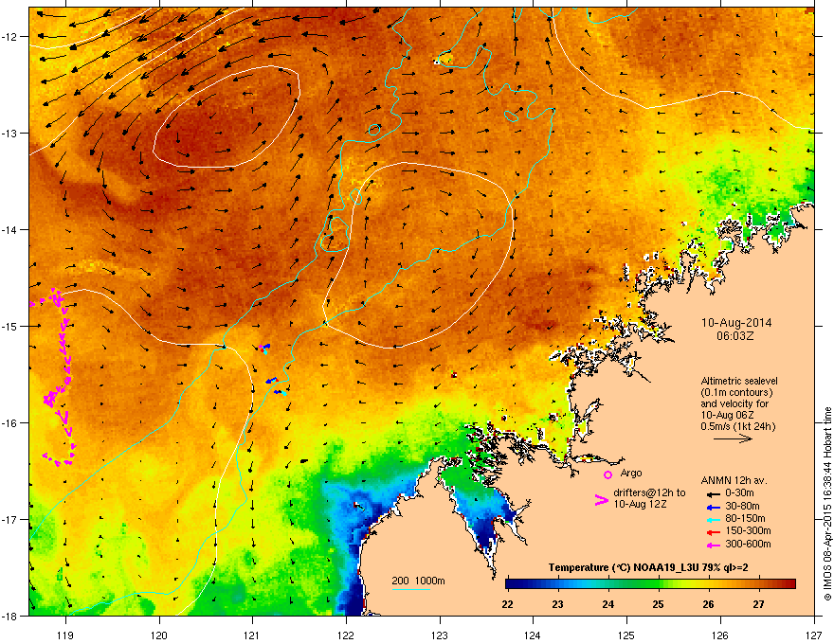
Task: Click the black 0-30m arrow in legend
Action: pos(714,493)
